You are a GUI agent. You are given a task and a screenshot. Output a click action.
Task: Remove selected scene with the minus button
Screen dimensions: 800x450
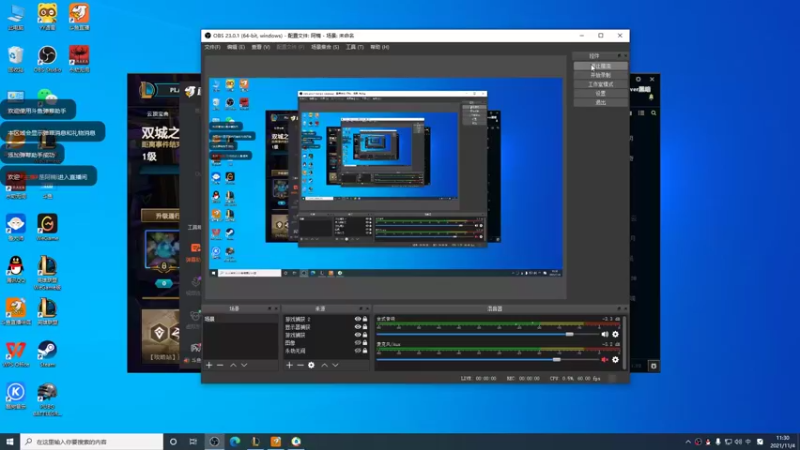tap(220, 365)
